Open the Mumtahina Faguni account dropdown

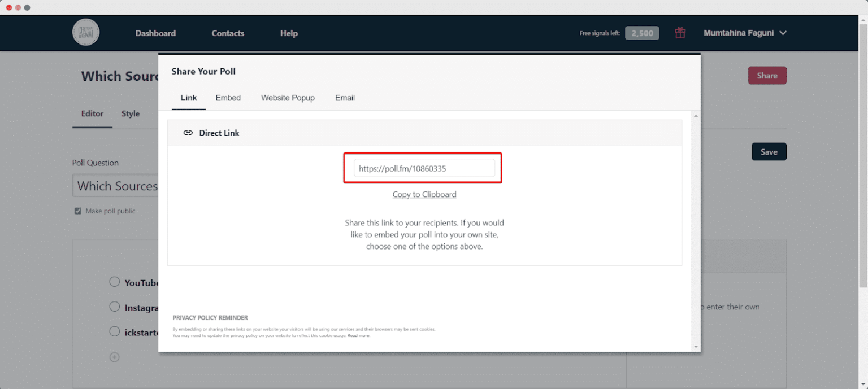pyautogui.click(x=745, y=33)
